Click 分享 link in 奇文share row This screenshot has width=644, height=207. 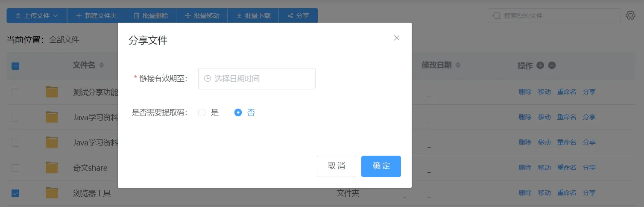589,168
